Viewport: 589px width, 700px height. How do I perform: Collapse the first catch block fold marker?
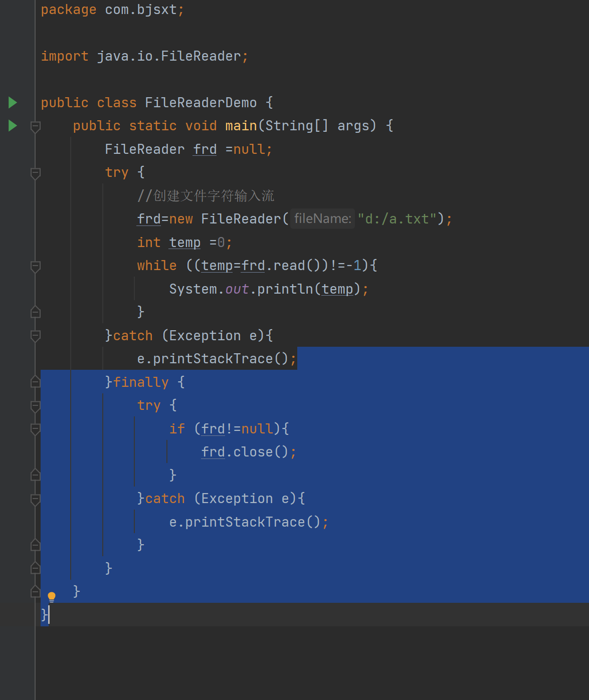[36, 336]
